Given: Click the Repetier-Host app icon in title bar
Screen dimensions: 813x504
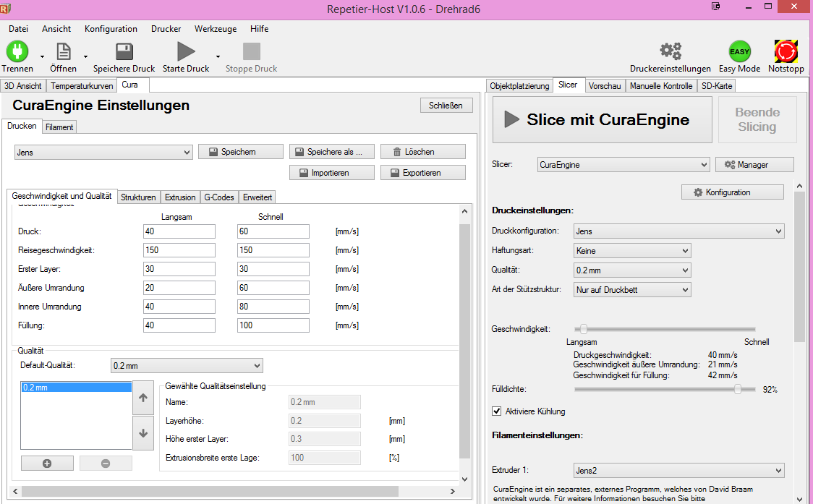Looking at the screenshot, I should pos(5,8).
